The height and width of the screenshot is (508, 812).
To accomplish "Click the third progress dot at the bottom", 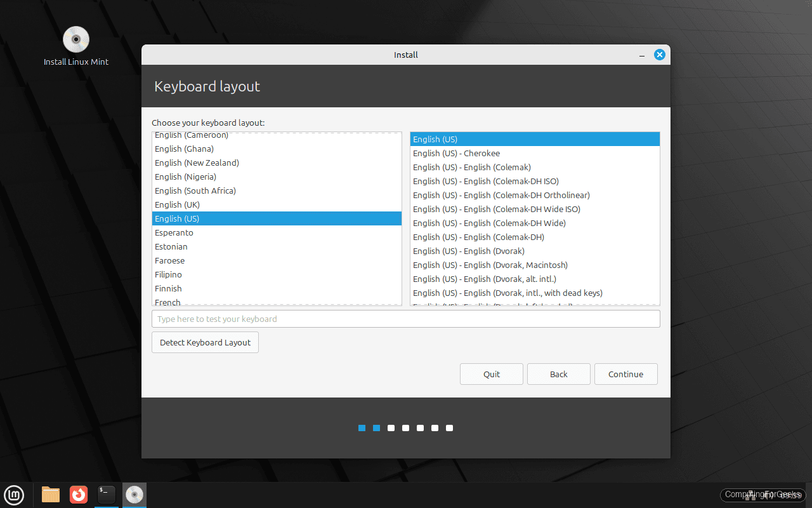I will [x=391, y=428].
